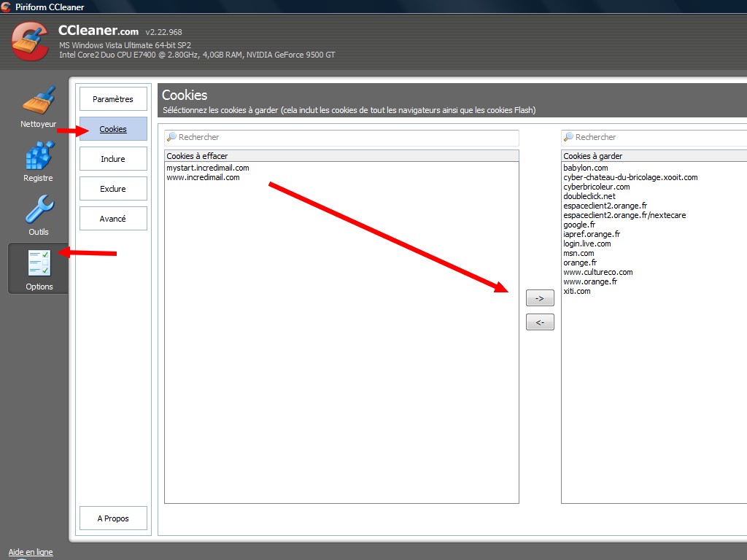Select login.live.com cookie
Screen dimensions: 747x560
[587, 244]
